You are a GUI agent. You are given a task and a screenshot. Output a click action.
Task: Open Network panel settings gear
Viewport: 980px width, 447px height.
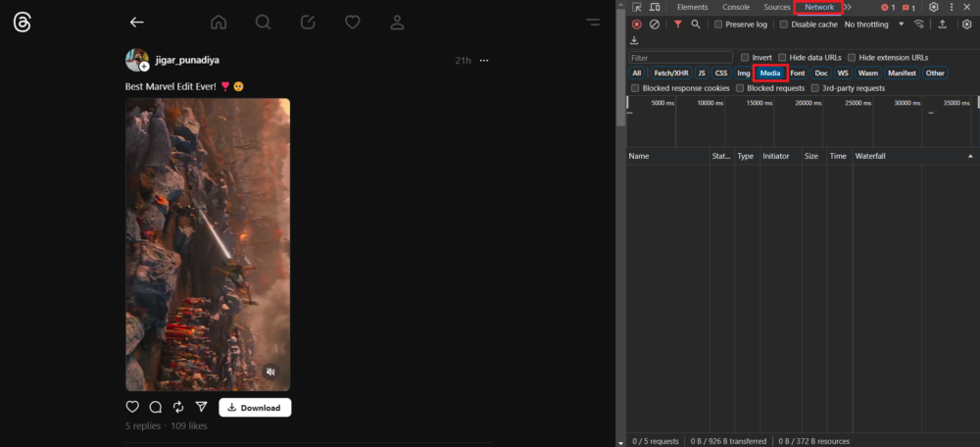tap(967, 25)
